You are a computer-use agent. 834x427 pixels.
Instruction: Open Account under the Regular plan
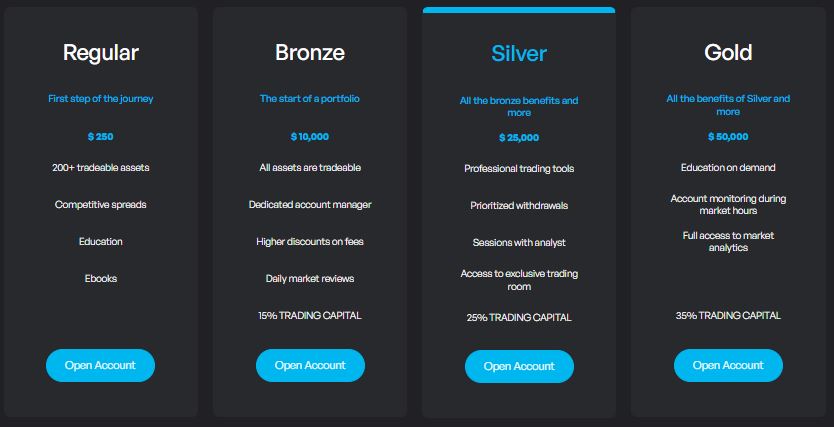(x=100, y=365)
